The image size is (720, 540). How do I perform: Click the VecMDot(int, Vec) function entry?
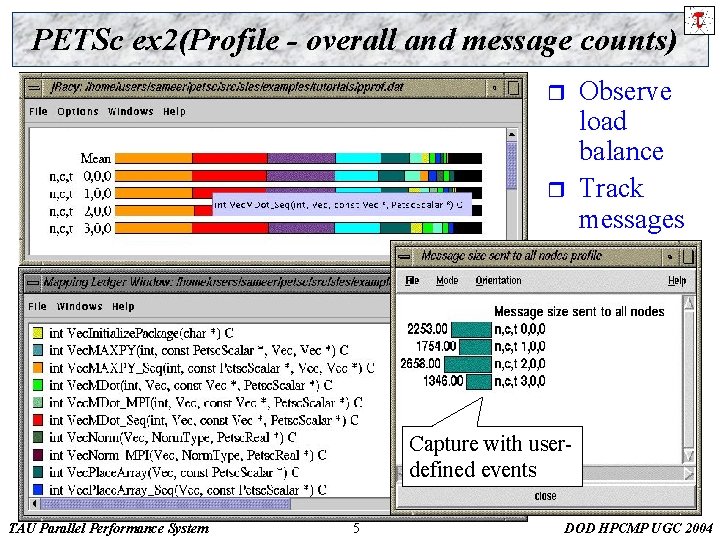(191, 385)
